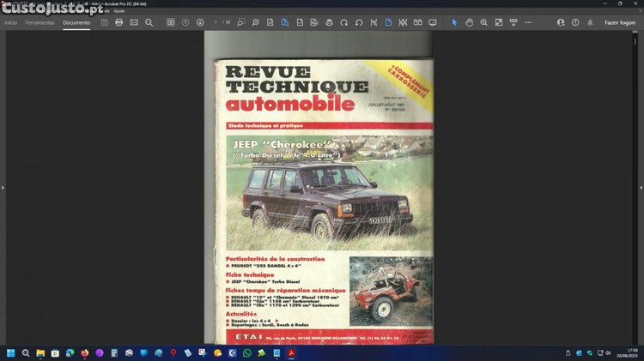Click the page number input field
644x361 pixels.
(x=217, y=22)
